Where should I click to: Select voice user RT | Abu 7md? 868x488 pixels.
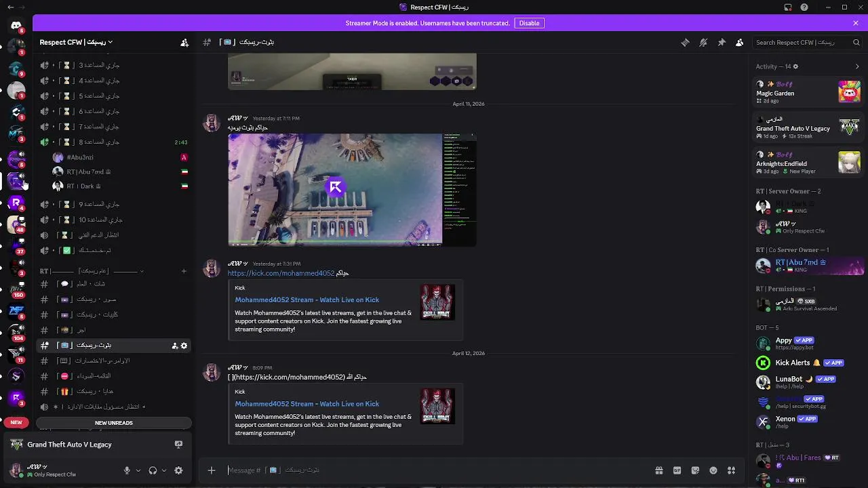pos(120,171)
